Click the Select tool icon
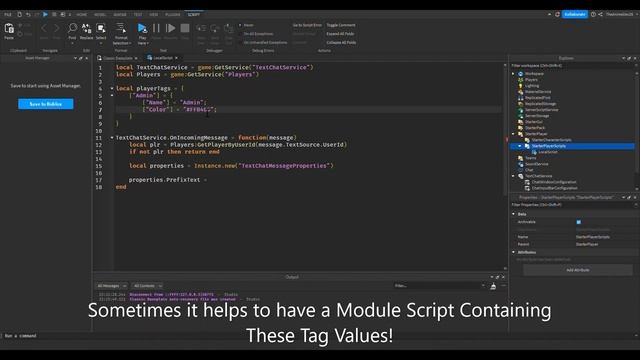This screenshot has height=360, width=640. click(x=101, y=28)
